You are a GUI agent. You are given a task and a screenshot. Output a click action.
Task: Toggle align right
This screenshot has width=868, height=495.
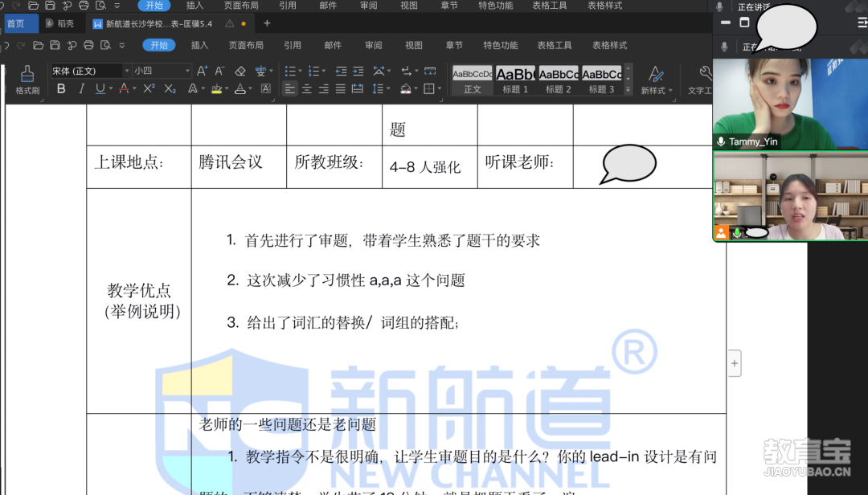click(324, 88)
